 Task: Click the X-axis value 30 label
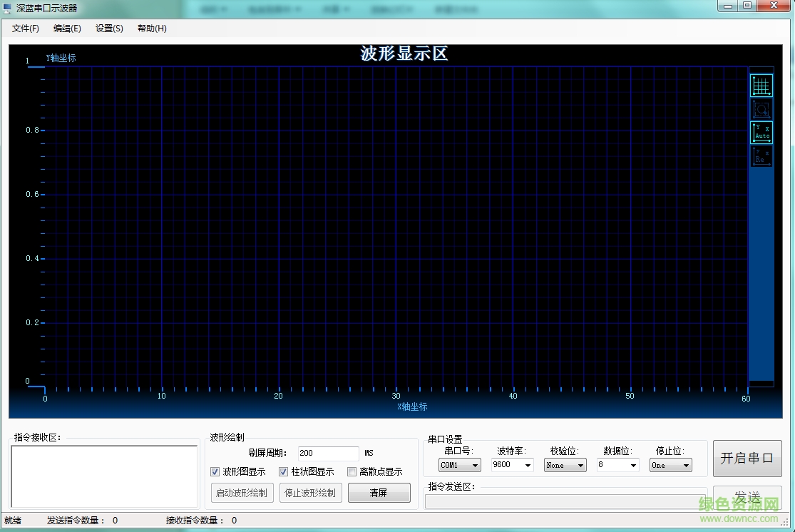click(396, 396)
